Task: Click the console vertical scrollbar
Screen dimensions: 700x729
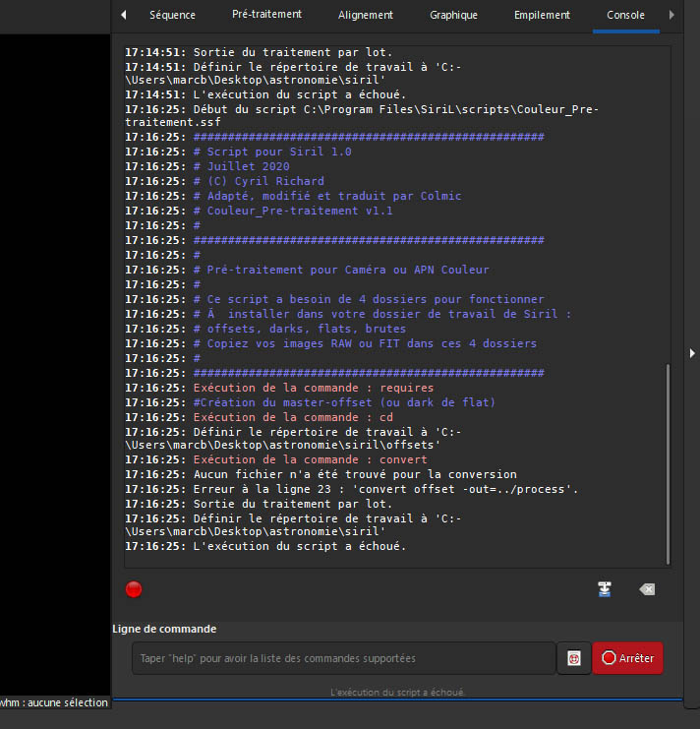Action: point(668,464)
